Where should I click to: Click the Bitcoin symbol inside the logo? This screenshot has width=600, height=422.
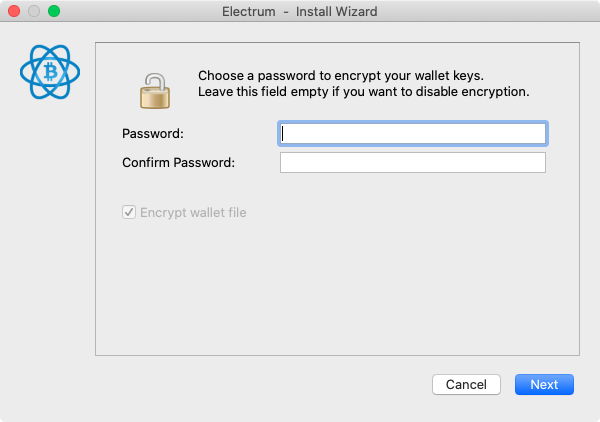pos(50,72)
